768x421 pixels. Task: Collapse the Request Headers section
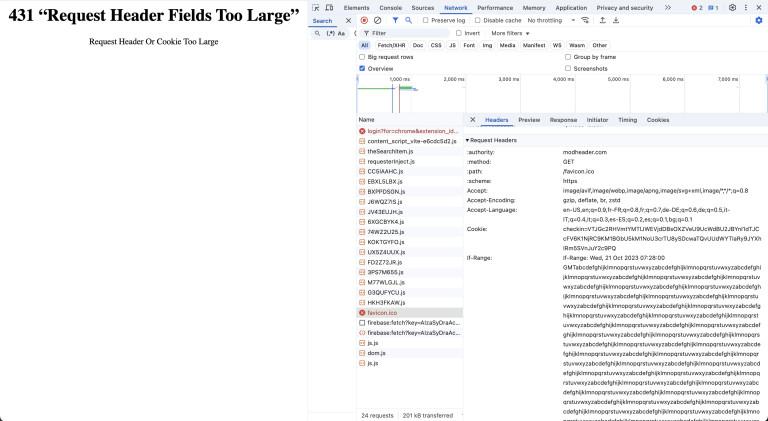492,140
